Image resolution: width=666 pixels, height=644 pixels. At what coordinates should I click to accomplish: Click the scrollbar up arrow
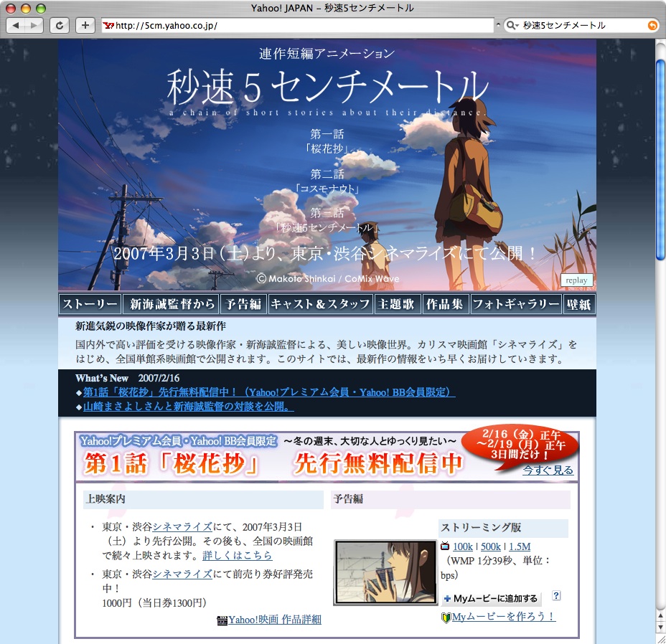660,615
